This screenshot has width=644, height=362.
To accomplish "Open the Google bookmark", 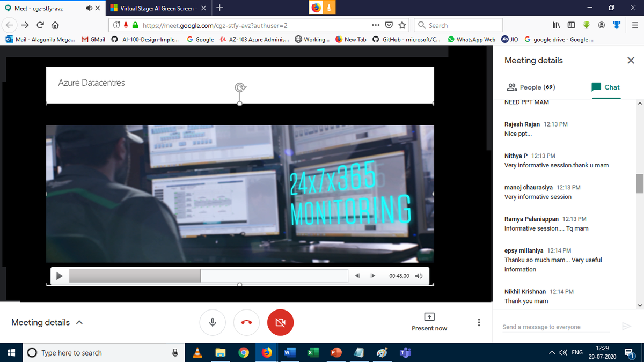I will click(200, 39).
